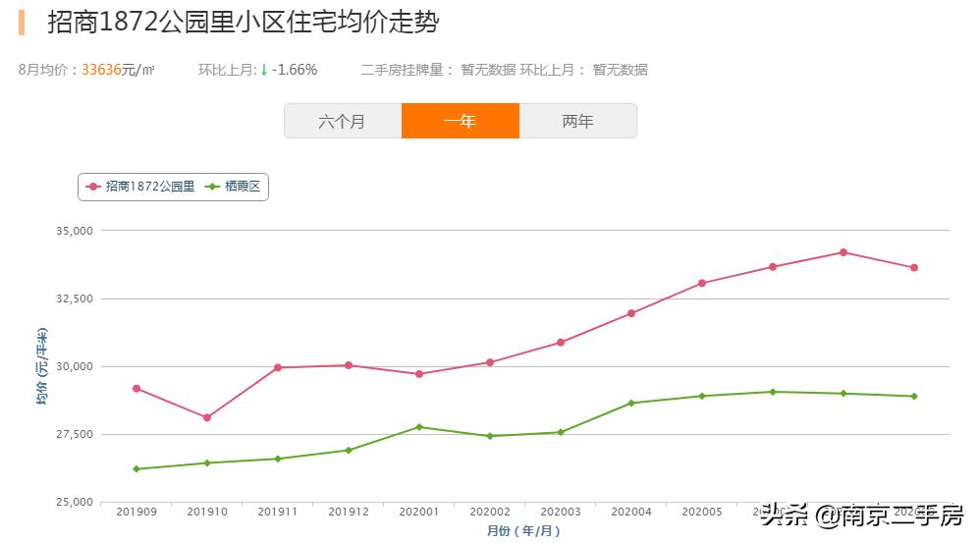Click the 25,000 y-axis label
980x543 pixels.
coord(75,502)
